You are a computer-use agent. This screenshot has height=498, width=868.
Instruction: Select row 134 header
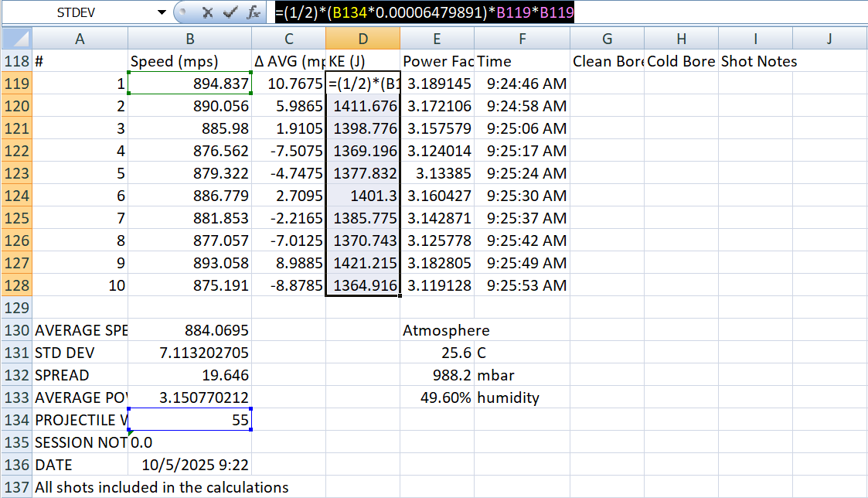[16, 420]
